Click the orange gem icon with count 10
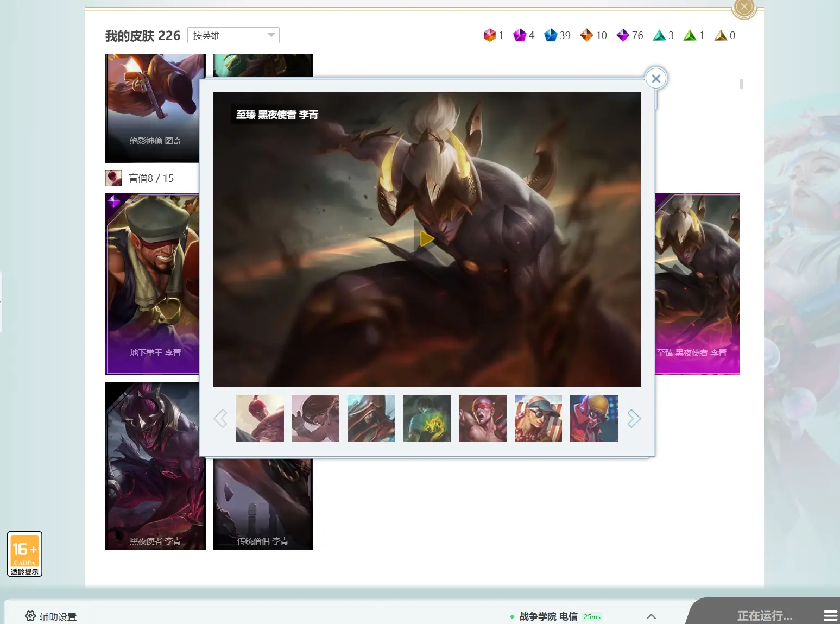The width and height of the screenshot is (840, 624). click(586, 35)
